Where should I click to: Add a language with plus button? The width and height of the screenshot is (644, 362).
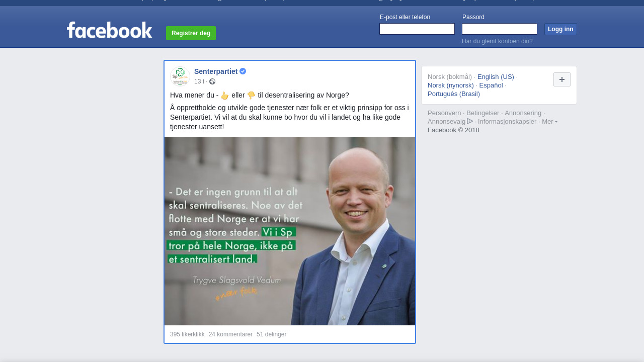(x=562, y=79)
